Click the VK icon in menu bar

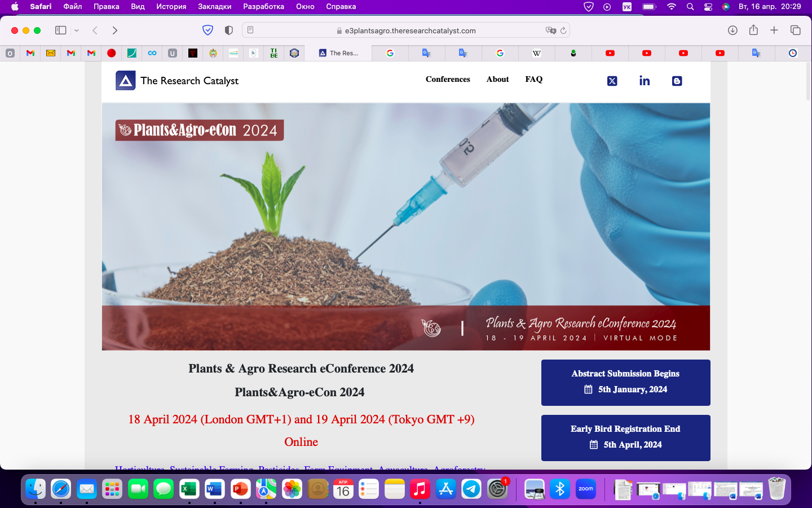(627, 7)
